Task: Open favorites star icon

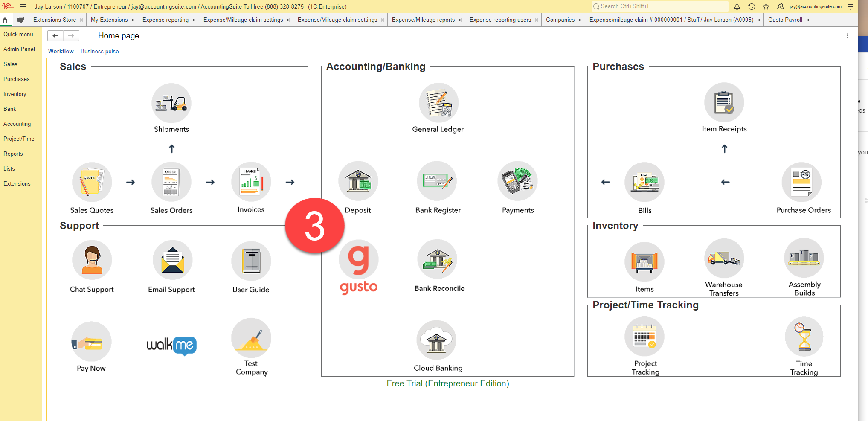Action: pyautogui.click(x=766, y=6)
